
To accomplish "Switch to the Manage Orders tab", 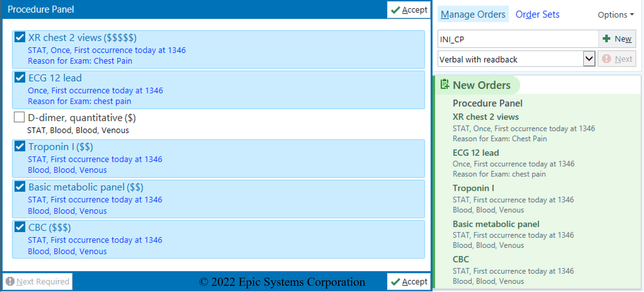I will point(473,14).
